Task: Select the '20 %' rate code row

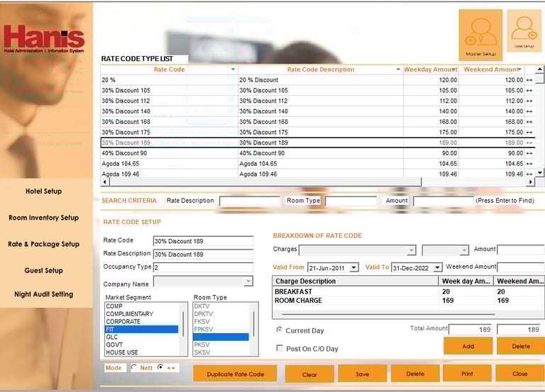Action: click(x=318, y=80)
